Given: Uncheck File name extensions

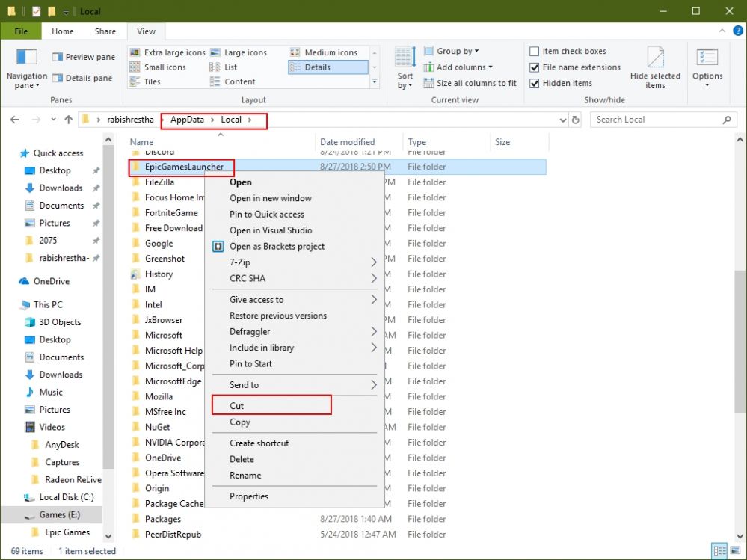Looking at the screenshot, I should [x=535, y=67].
